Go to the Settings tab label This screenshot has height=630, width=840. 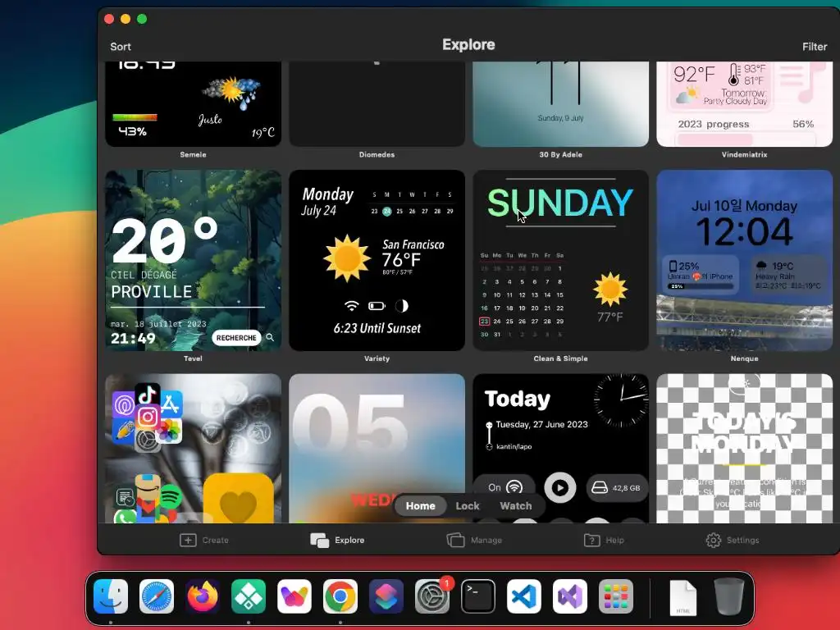click(743, 540)
